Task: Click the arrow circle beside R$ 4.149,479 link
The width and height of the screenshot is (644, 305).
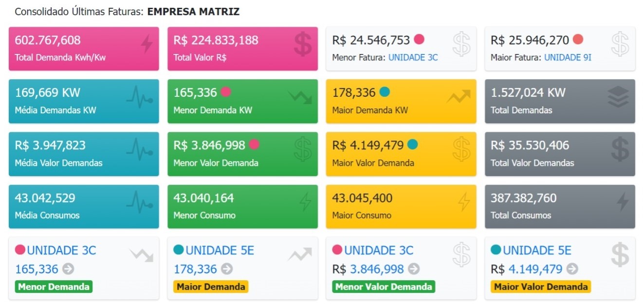Action: coord(572,269)
